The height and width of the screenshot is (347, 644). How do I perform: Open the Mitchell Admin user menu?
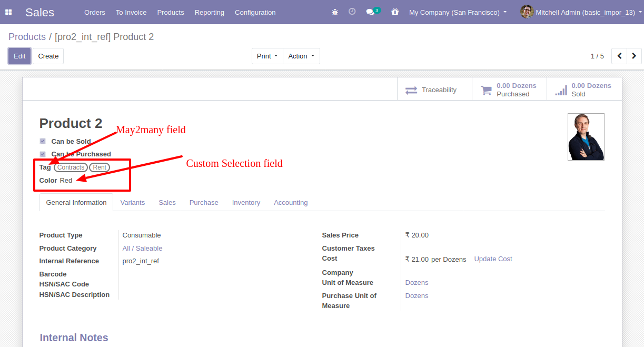click(580, 12)
